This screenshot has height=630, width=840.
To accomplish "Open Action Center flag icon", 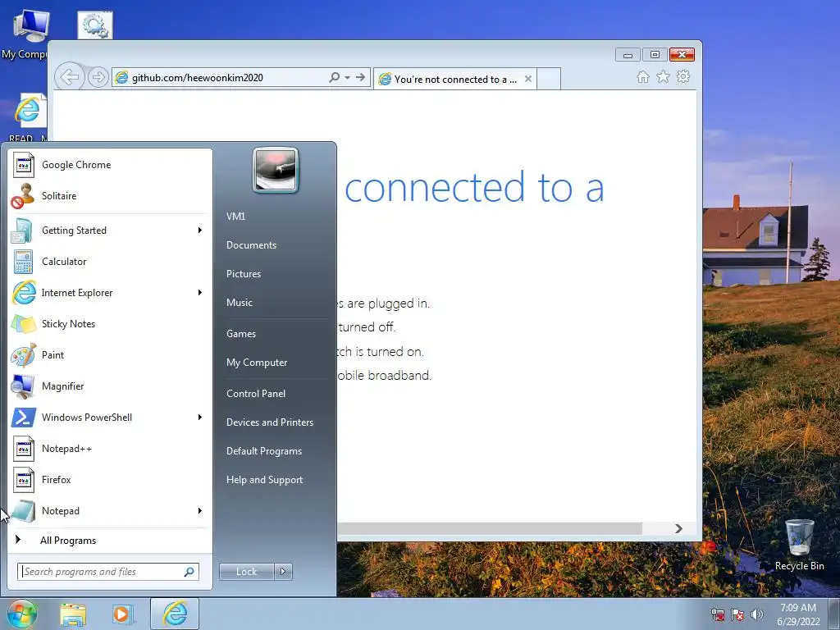I will (x=737, y=614).
